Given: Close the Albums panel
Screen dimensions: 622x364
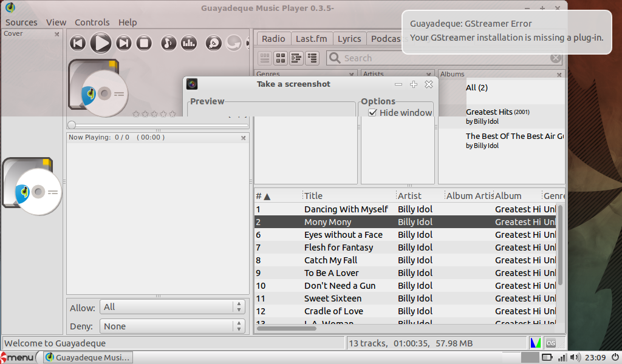Looking at the screenshot, I should [x=559, y=75].
